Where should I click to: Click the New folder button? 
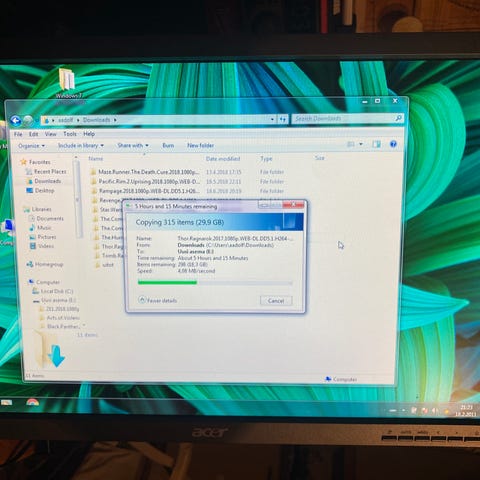point(200,145)
